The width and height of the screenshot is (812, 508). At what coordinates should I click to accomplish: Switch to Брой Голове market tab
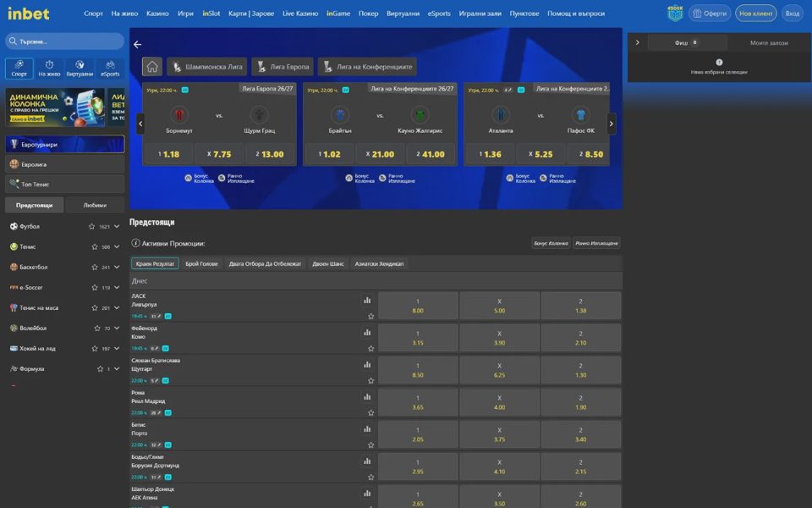(x=201, y=264)
